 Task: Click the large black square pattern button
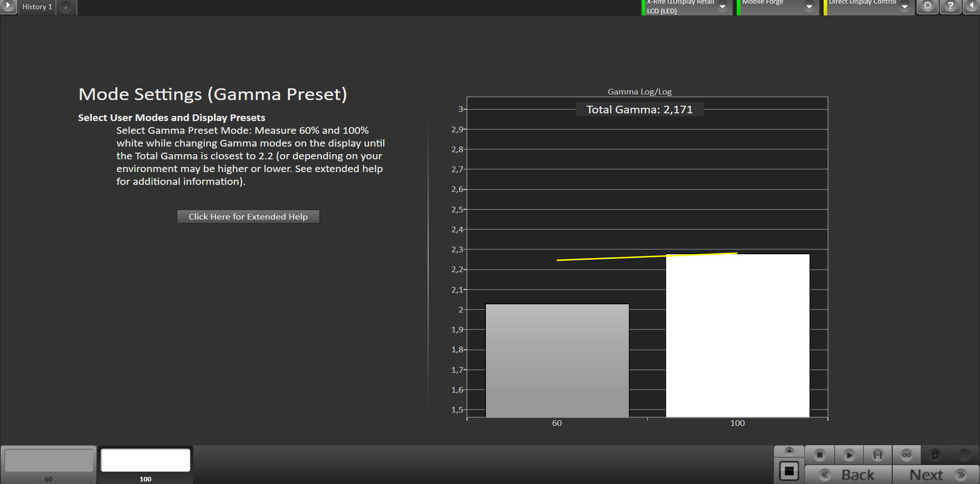pyautogui.click(x=789, y=471)
